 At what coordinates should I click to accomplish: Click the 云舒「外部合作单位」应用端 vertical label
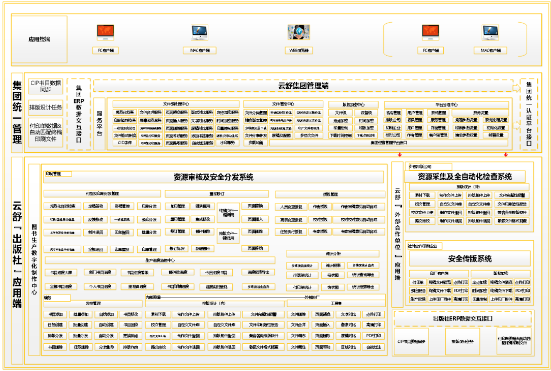point(397,234)
